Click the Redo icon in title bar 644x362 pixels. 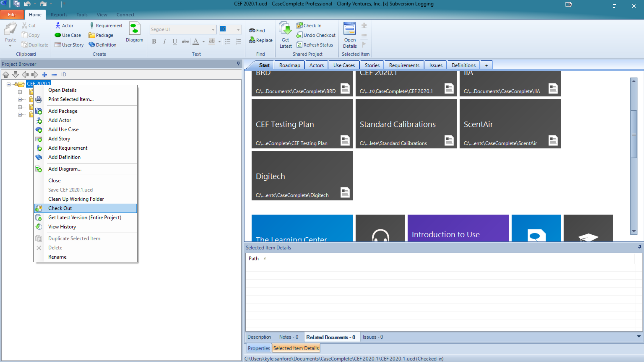click(x=43, y=4)
